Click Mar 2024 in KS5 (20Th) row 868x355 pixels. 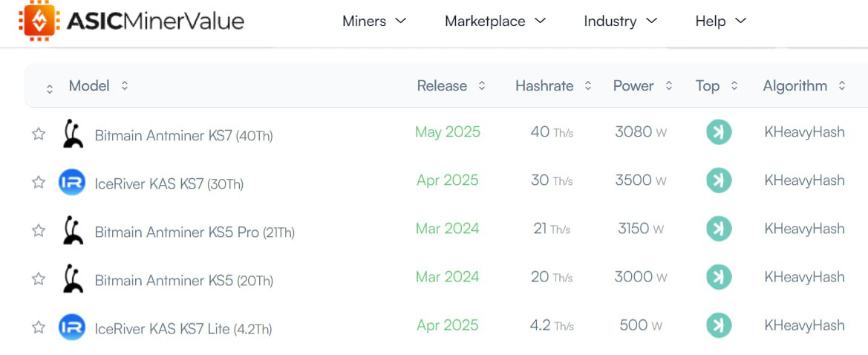pos(448,276)
